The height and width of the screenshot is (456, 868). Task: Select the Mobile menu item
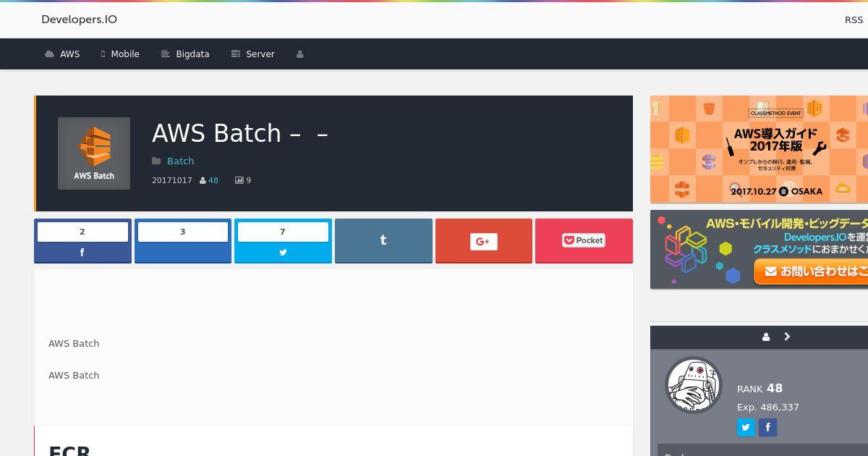point(120,54)
